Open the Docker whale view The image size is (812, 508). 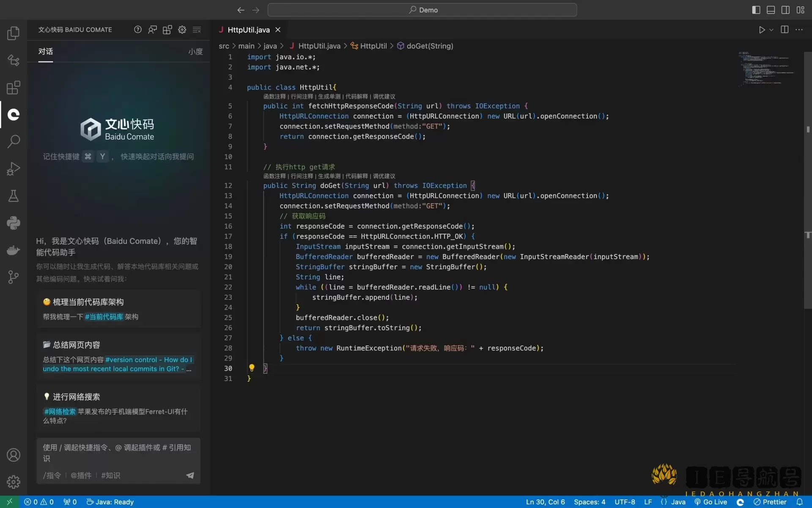coord(14,250)
